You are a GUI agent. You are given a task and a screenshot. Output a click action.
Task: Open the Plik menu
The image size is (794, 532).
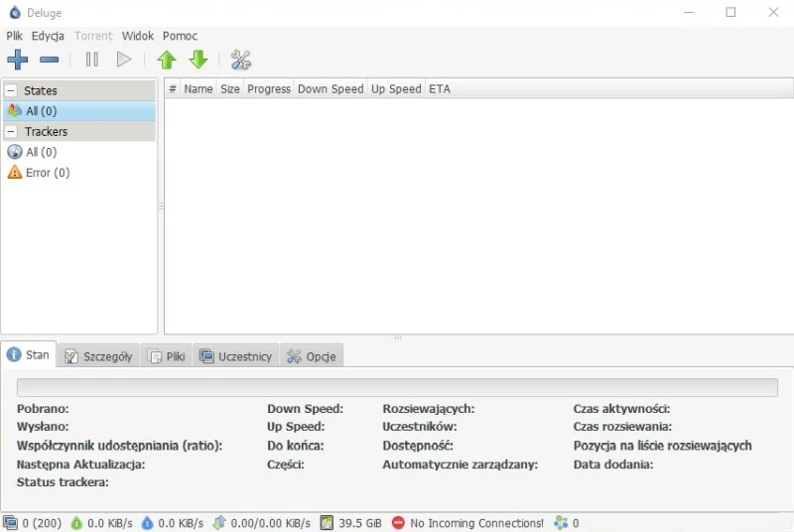[14, 36]
